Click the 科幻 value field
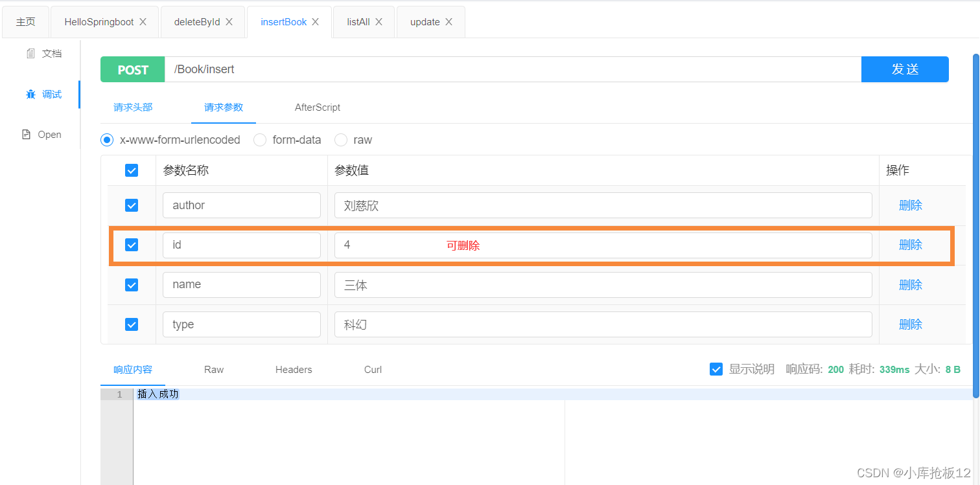The width and height of the screenshot is (980, 485). [603, 324]
